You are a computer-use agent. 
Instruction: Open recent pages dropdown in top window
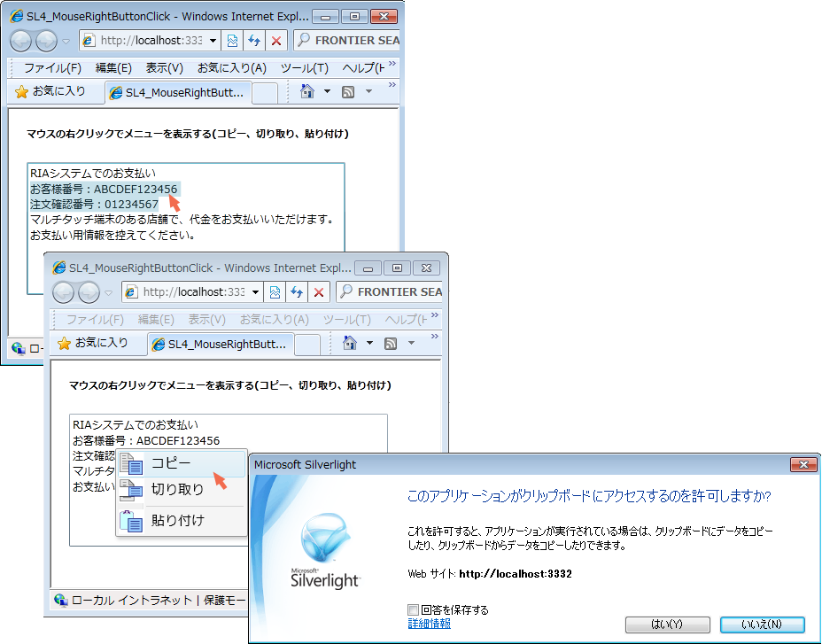point(66,41)
